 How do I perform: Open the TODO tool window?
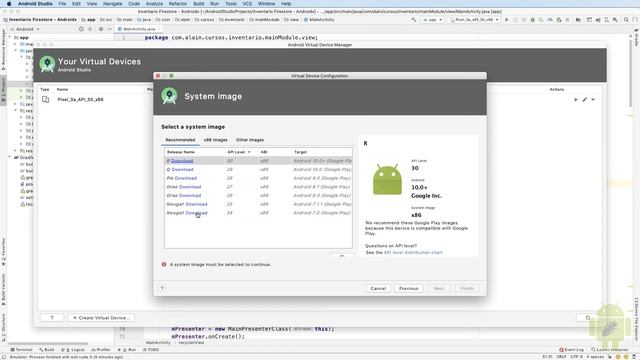pyautogui.click(x=151, y=350)
